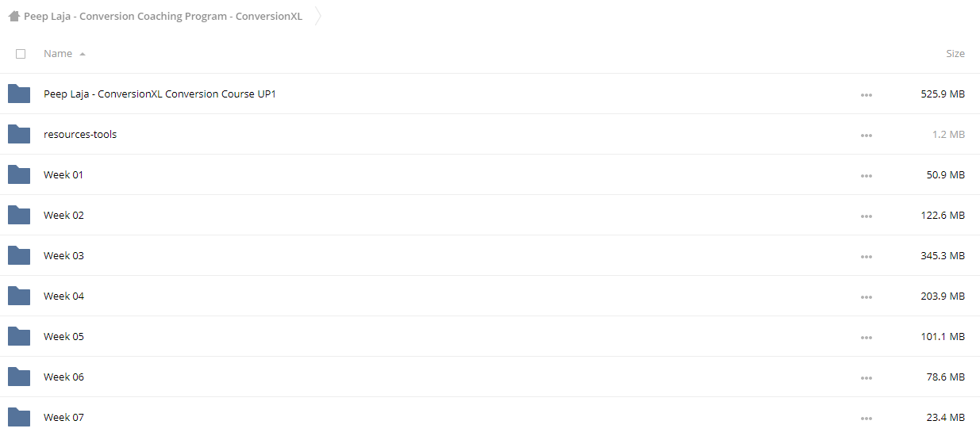Open the Week 05 folder name
This screenshot has height=436, width=980.
[x=63, y=336]
